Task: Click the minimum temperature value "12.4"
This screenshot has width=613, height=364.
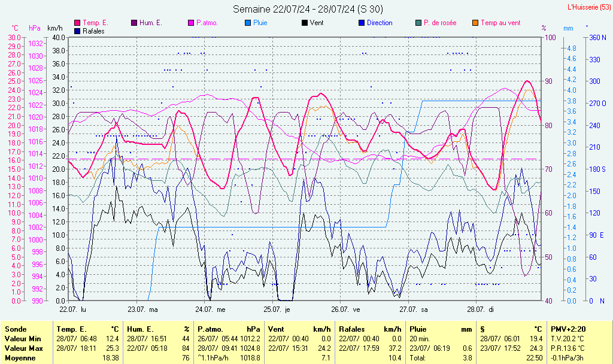Action: click(x=112, y=339)
